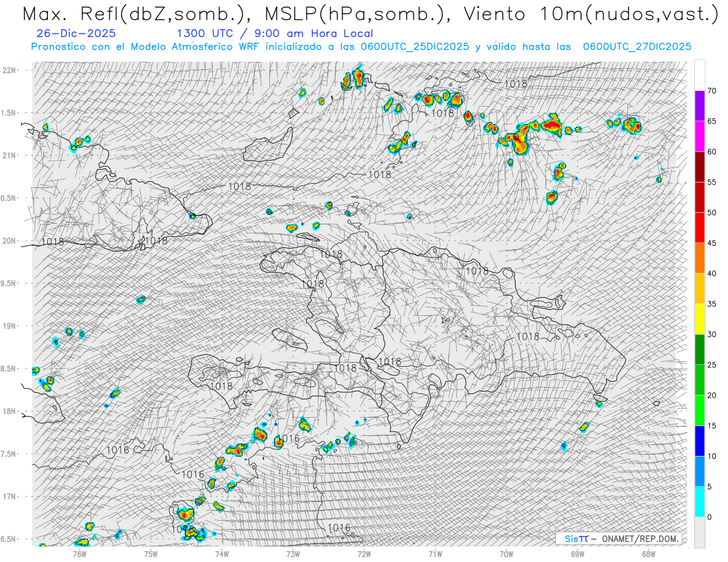The width and height of the screenshot is (728, 562).
Task: Click the gold 35–40 dBZ colorbar segment
Action: pyautogui.click(x=699, y=289)
